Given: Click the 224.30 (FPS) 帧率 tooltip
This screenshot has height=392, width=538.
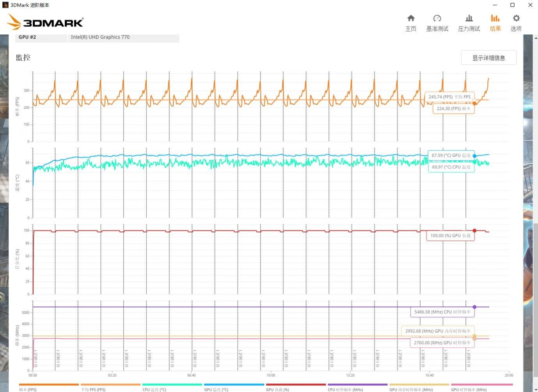Looking at the screenshot, I should pos(453,108).
